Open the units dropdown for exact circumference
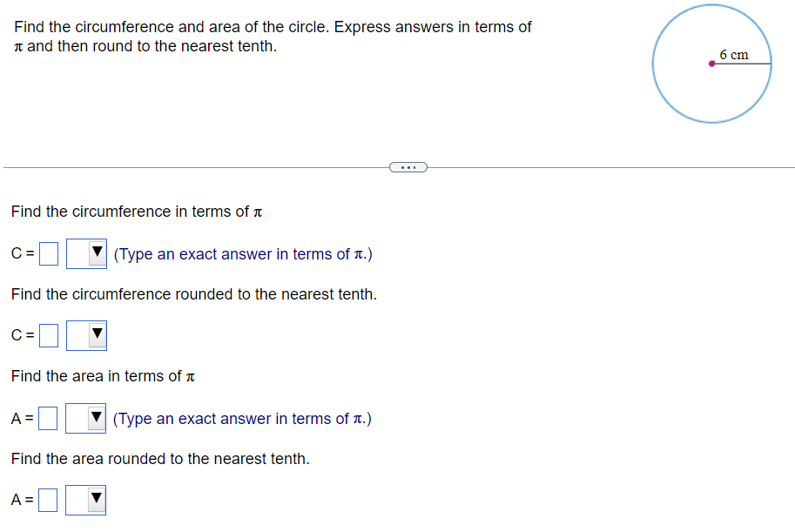795x532 pixels. pos(85,253)
